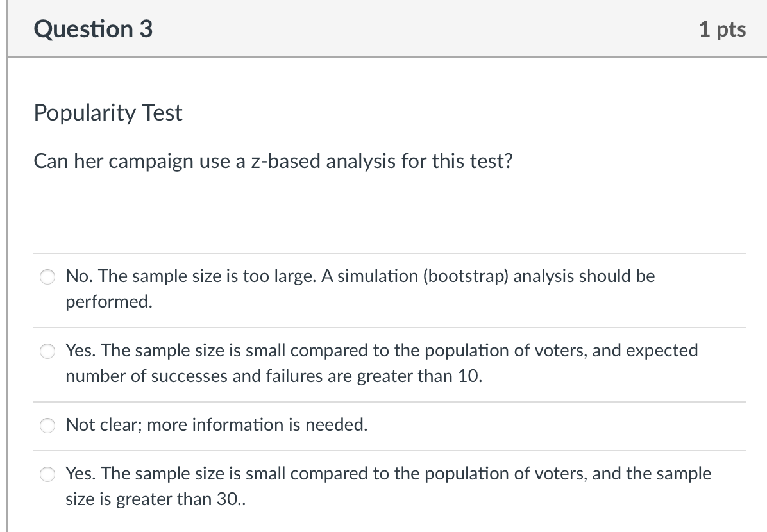This screenshot has width=767, height=532.
Task: Click the '1 pts' label
Action: (x=723, y=28)
